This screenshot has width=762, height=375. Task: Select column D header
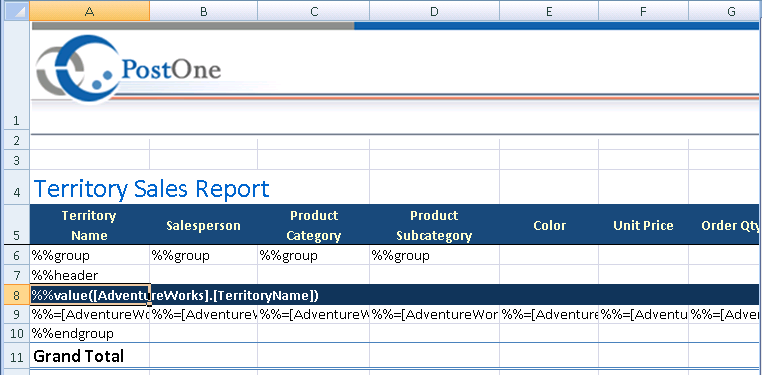[434, 12]
